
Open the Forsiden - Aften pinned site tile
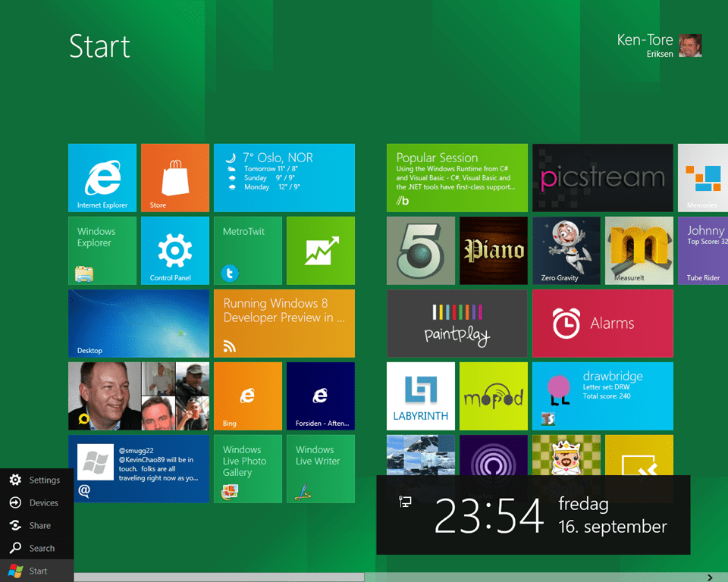click(321, 396)
